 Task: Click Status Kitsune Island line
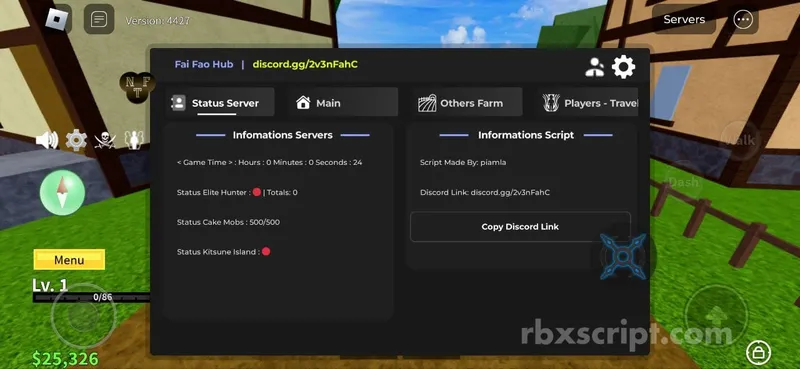pos(223,252)
